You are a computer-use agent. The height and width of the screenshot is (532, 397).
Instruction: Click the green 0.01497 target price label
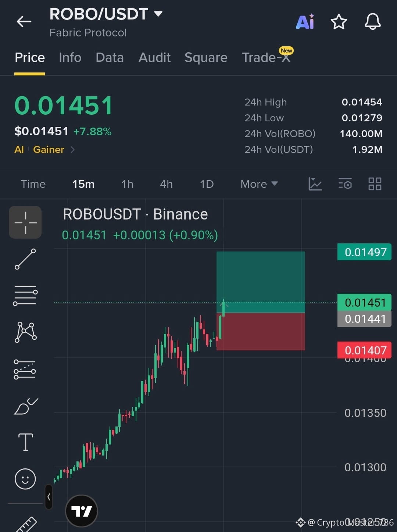pyautogui.click(x=364, y=252)
